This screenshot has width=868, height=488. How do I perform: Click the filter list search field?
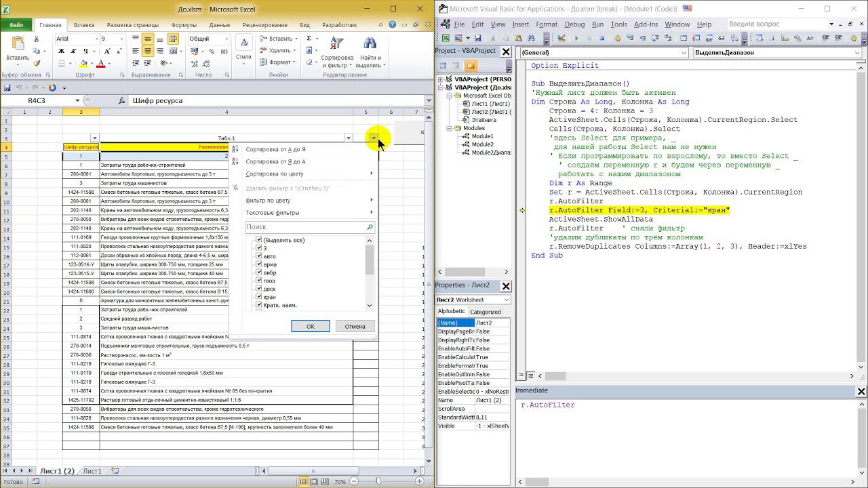pyautogui.click(x=305, y=227)
